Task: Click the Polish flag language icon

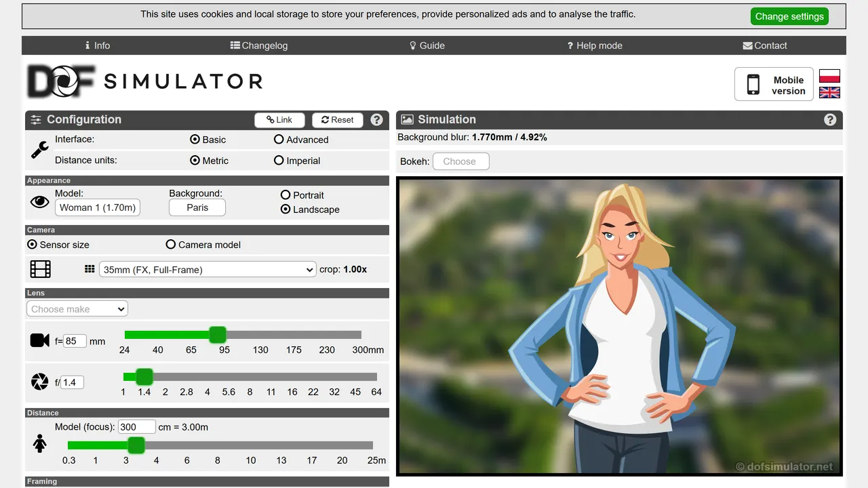Action: [x=829, y=76]
